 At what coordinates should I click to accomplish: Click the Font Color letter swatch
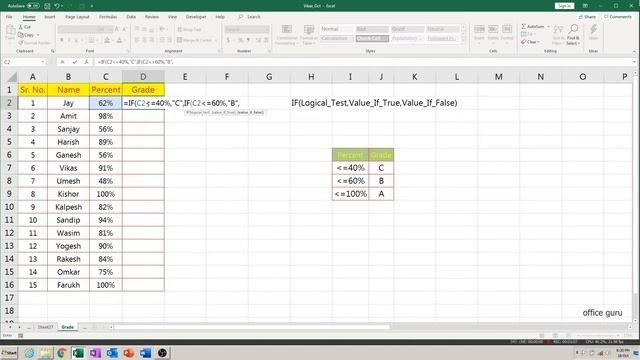[x=120, y=40]
